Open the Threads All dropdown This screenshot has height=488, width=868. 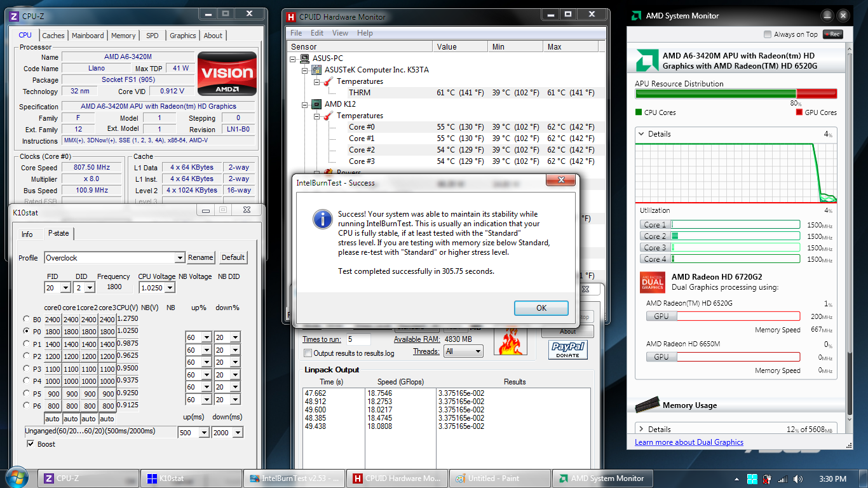tap(464, 351)
